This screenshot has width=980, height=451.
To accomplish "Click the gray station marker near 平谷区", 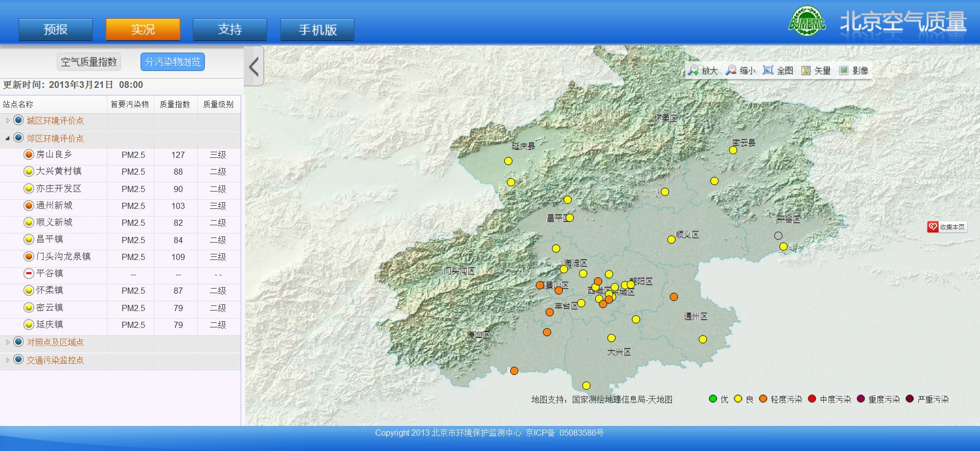I will [x=778, y=235].
